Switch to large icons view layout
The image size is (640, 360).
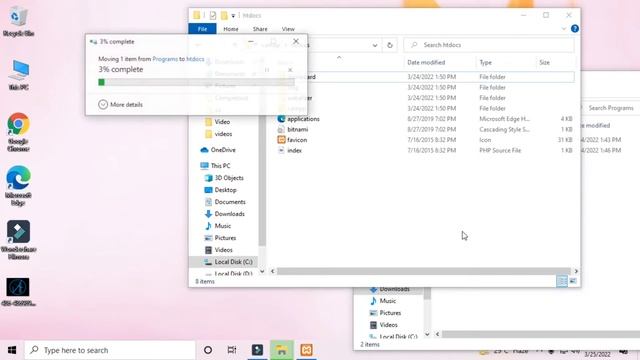point(573,281)
